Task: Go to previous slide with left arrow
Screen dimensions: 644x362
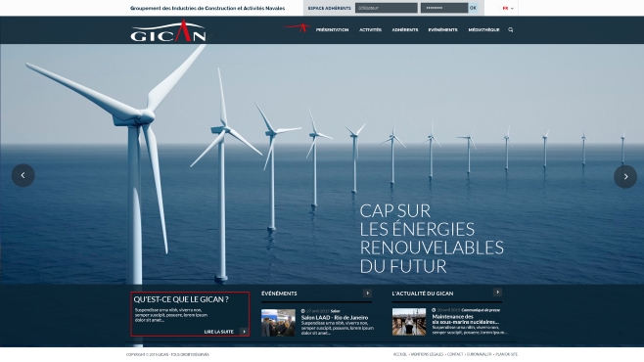Action: tap(23, 176)
